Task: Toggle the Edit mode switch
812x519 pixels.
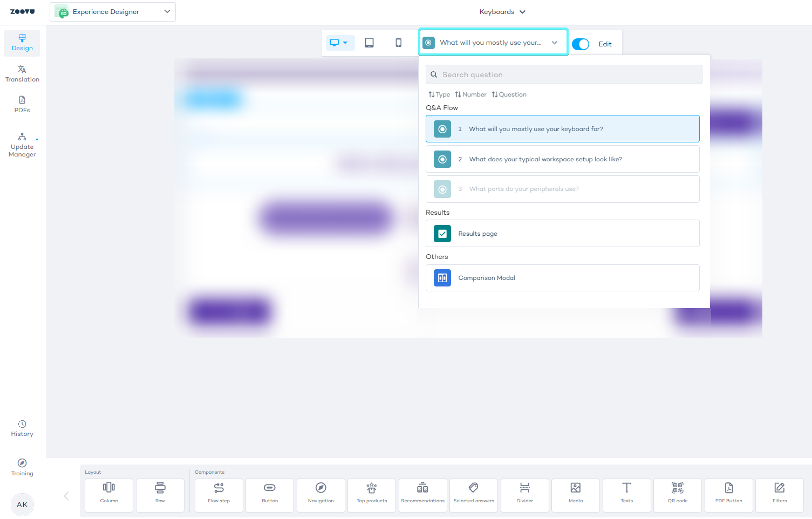Action: click(581, 44)
